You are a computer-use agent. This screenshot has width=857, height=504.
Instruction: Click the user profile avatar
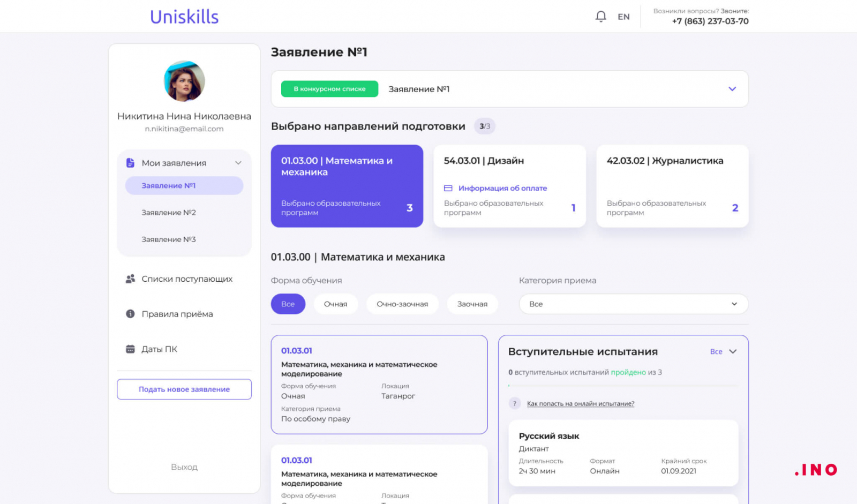click(184, 81)
